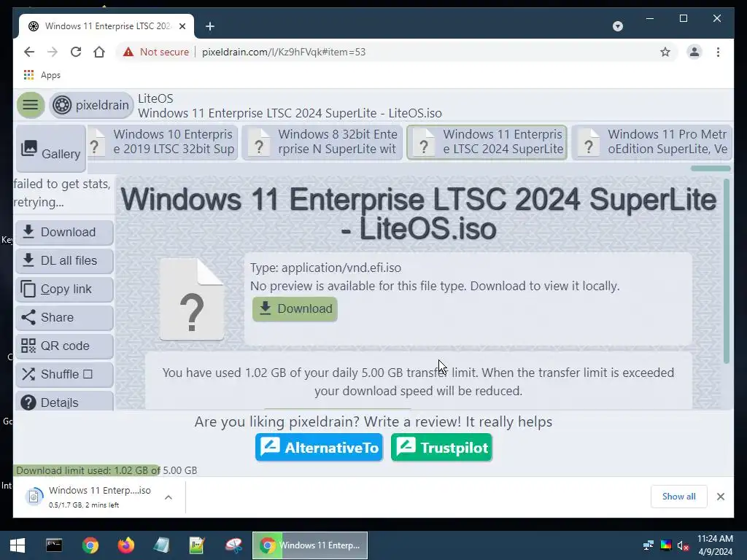Image resolution: width=747 pixels, height=560 pixels.
Task: Open Firefox from the taskbar
Action: point(125,545)
